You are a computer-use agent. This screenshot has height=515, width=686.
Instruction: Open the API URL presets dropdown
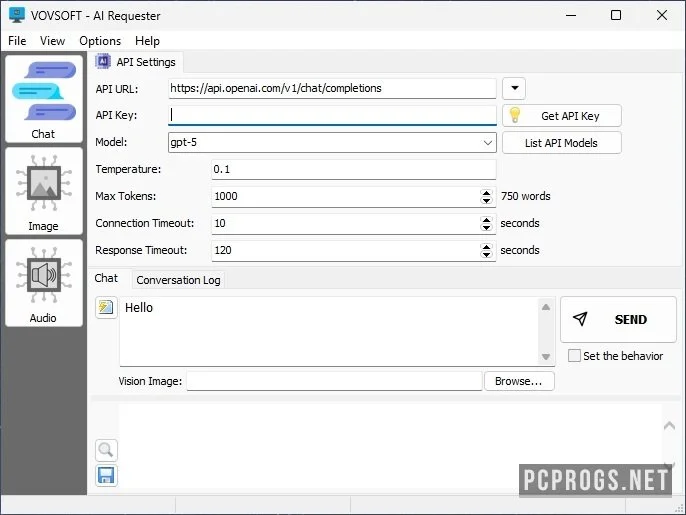point(514,88)
